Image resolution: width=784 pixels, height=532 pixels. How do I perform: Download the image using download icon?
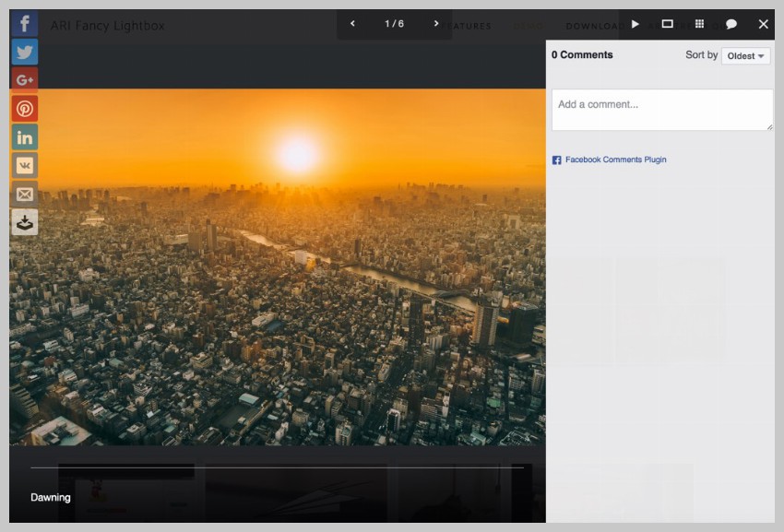pyautogui.click(x=25, y=222)
